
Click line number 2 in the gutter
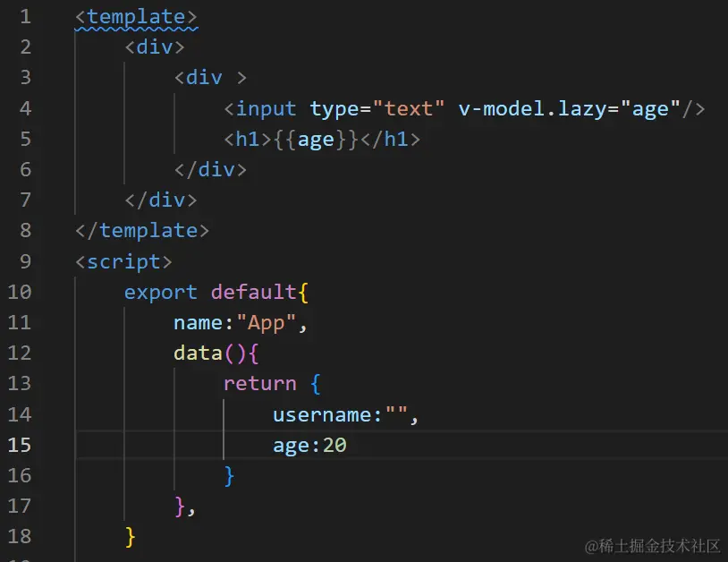click(26, 47)
